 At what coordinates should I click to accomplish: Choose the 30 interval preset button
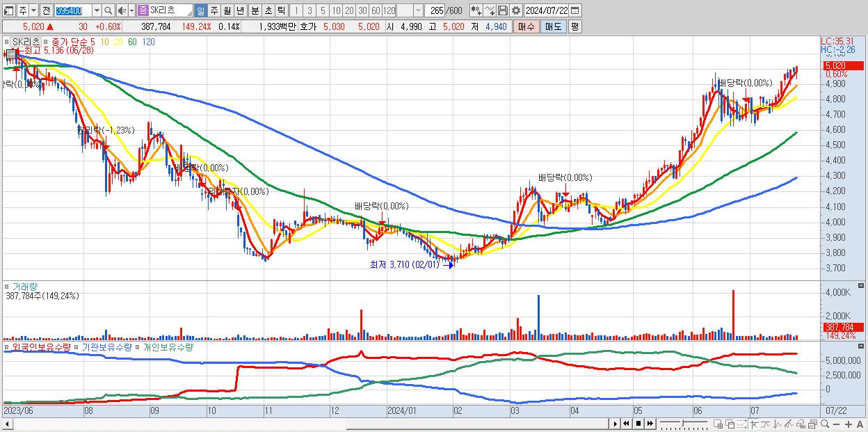click(x=362, y=10)
